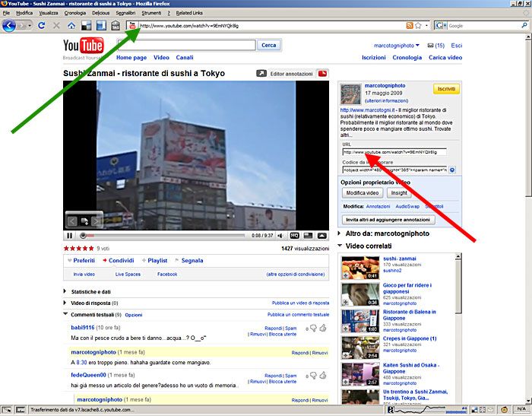The width and height of the screenshot is (532, 416).
Task: Expand Video di risposta section
Action: (65, 303)
